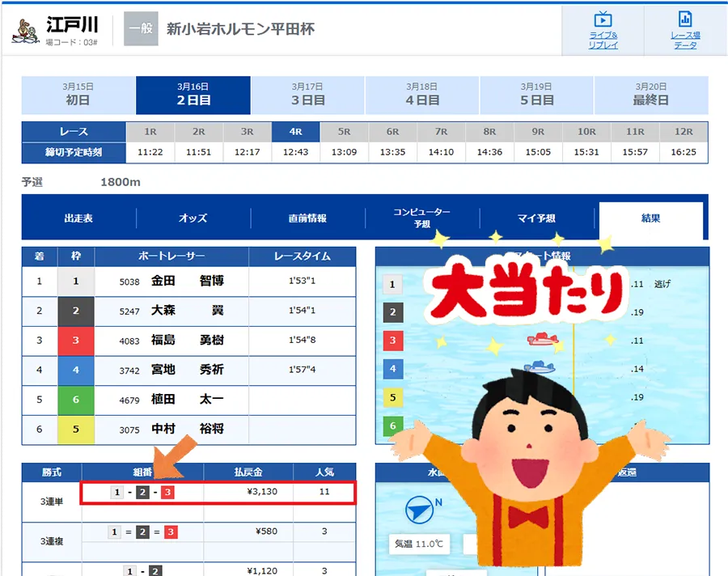Viewport: 728px width, 576px height.
Task: Click the 3連単 1-2-3 combination row
Action: 218,492
